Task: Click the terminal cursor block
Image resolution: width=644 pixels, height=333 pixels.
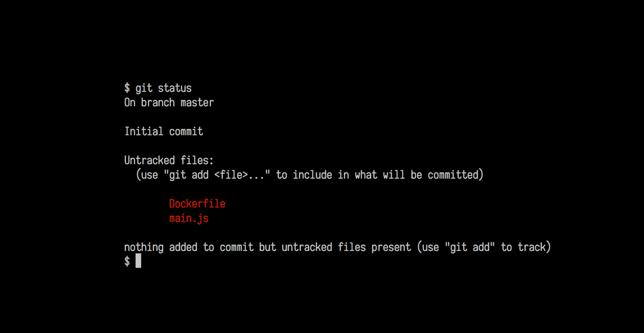Action: (x=138, y=262)
